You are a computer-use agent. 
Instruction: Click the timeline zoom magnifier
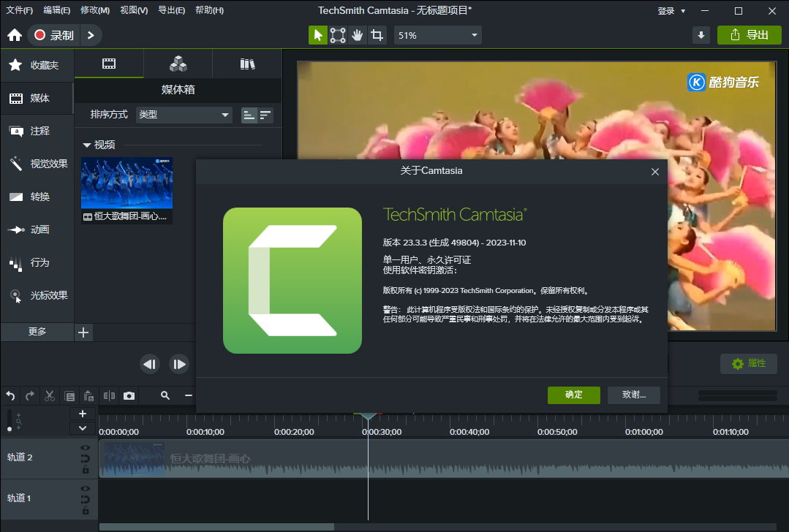click(x=165, y=396)
